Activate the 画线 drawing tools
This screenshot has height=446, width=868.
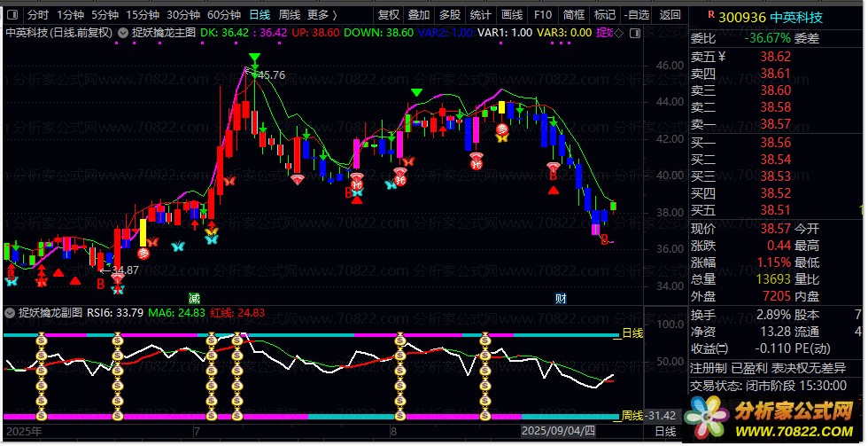click(x=512, y=15)
